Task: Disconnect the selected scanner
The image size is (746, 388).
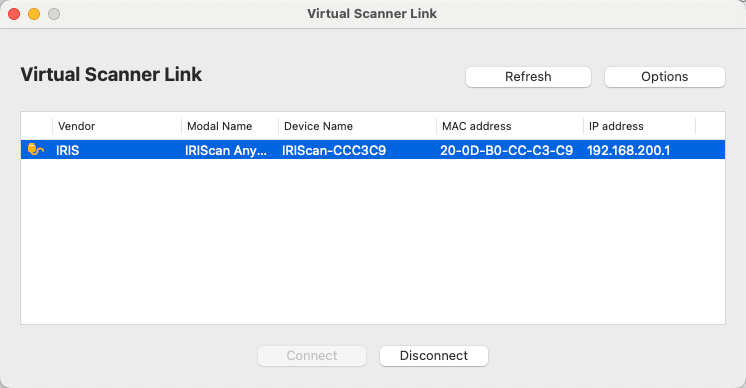Action: pos(433,356)
